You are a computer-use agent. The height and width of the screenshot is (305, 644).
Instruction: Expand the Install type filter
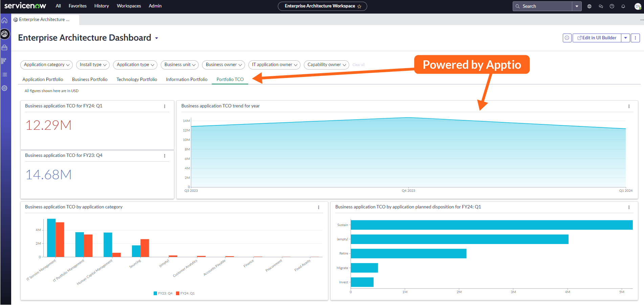tap(93, 65)
